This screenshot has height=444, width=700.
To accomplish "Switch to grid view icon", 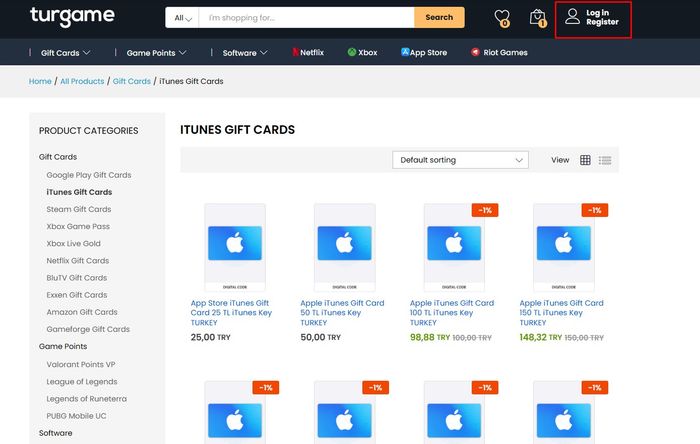I will (585, 160).
